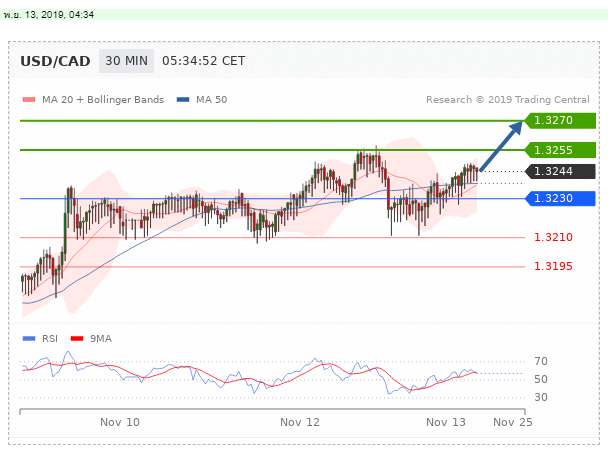Click the RSI 30 axis value
Image resolution: width=608 pixels, height=454 pixels.
point(541,397)
